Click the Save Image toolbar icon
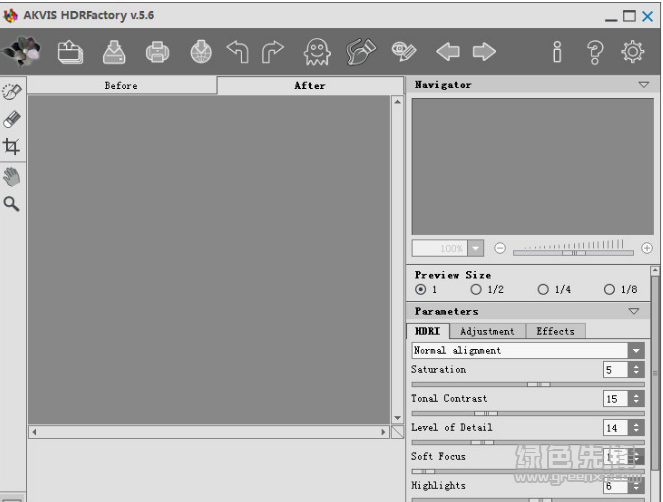The height and width of the screenshot is (502, 663). [114, 52]
